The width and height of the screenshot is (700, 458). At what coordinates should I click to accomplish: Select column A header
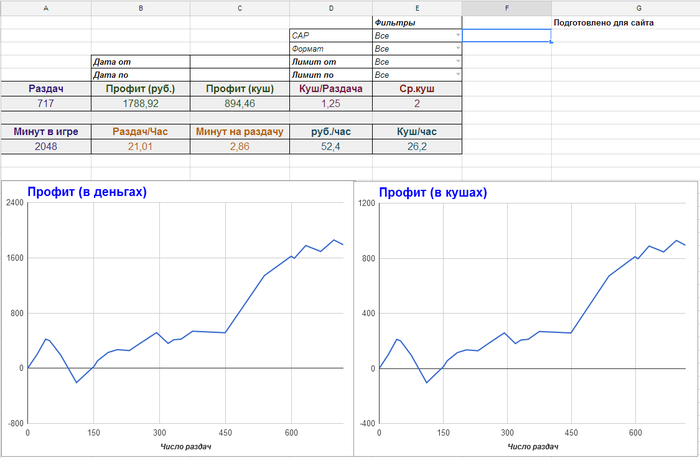(46, 8)
